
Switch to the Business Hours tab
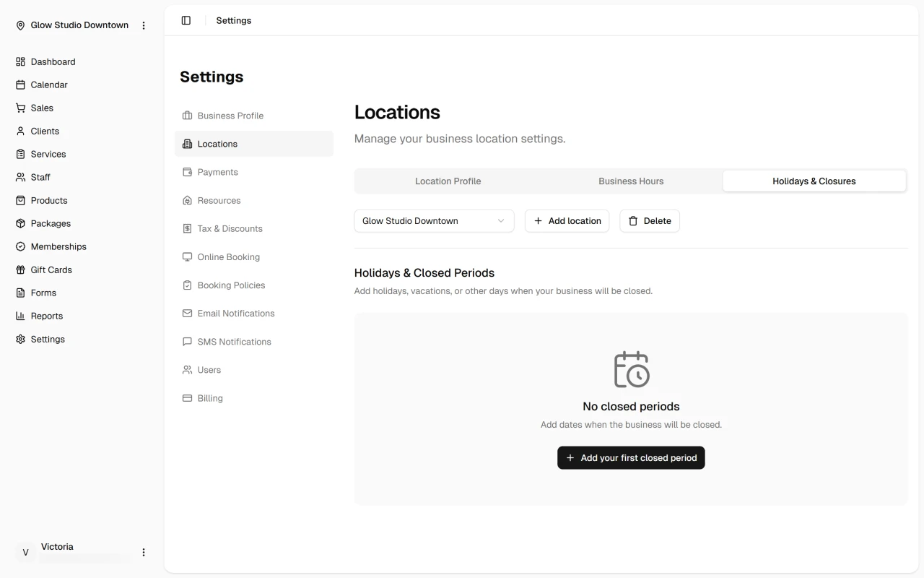(631, 181)
